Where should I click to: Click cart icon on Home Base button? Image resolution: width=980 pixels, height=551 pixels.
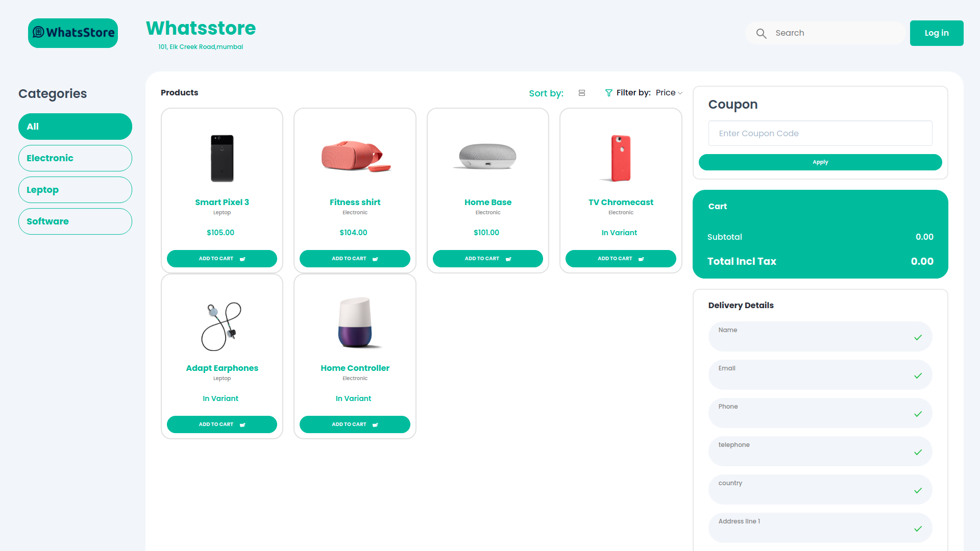(508, 259)
